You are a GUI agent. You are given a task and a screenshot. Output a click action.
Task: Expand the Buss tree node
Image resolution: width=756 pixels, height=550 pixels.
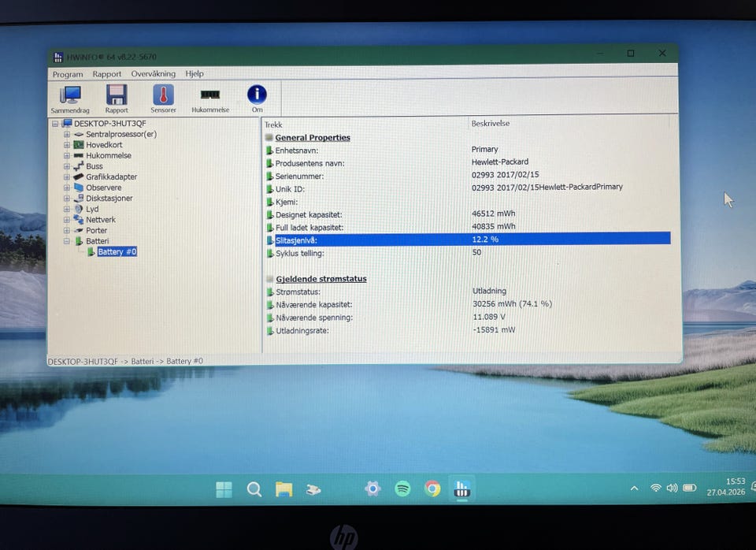66,166
